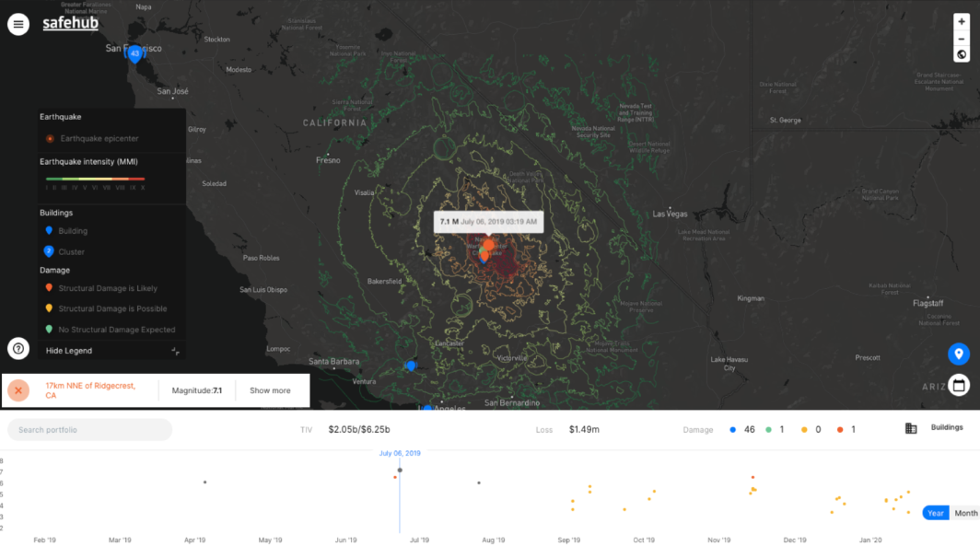Click the calendar icon button
This screenshot has width=980, height=546.
959,385
